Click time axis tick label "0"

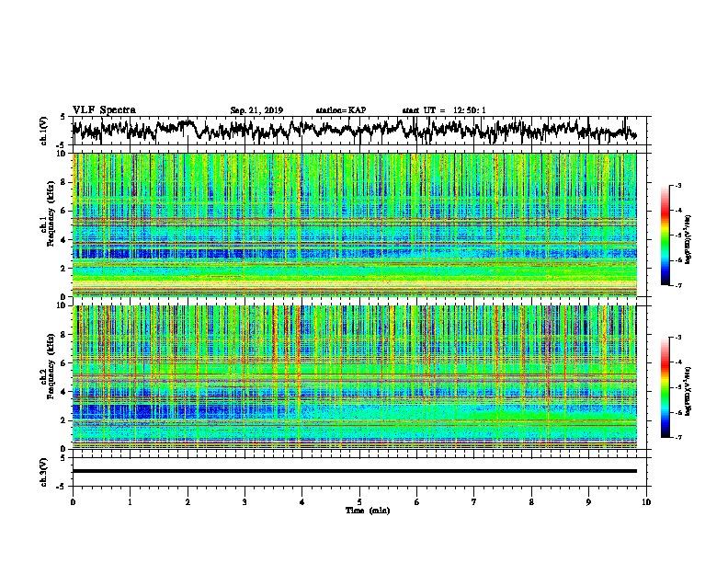[73, 502]
